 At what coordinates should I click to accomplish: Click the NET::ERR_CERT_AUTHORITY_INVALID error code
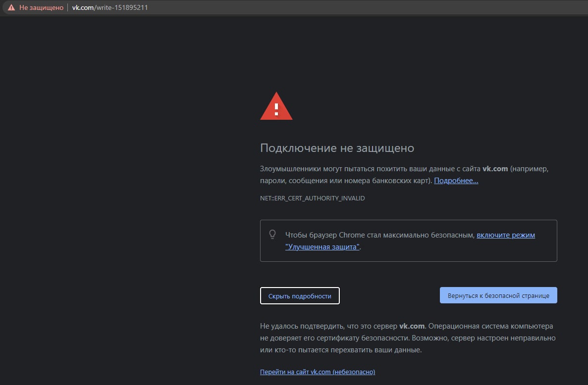[x=313, y=198]
